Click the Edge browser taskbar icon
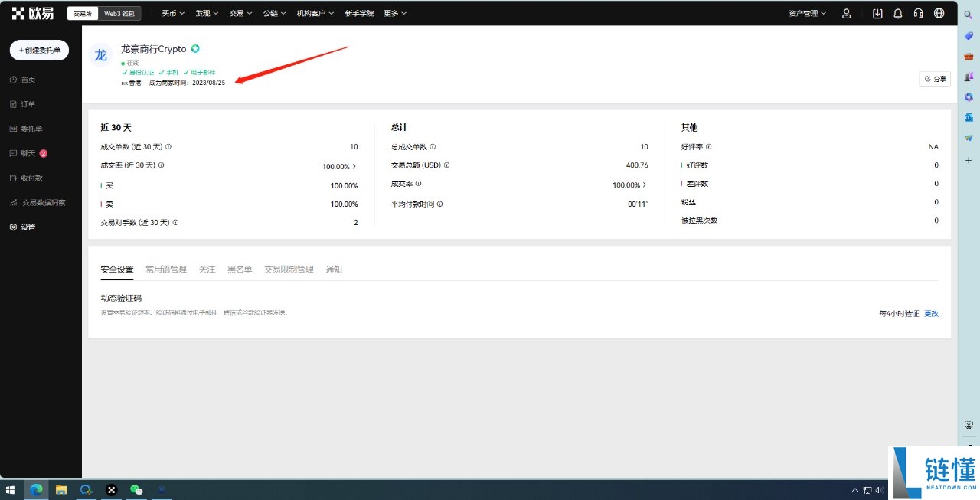This screenshot has width=980, height=500. 35,490
